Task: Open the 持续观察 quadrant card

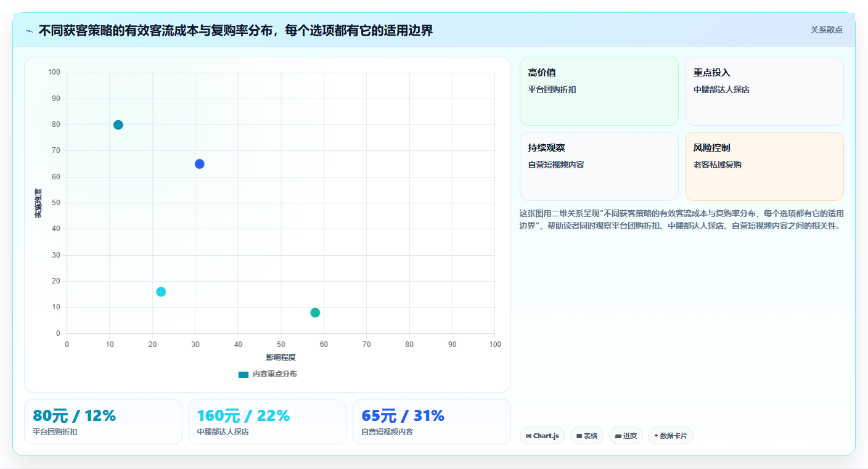Action: tap(599, 166)
